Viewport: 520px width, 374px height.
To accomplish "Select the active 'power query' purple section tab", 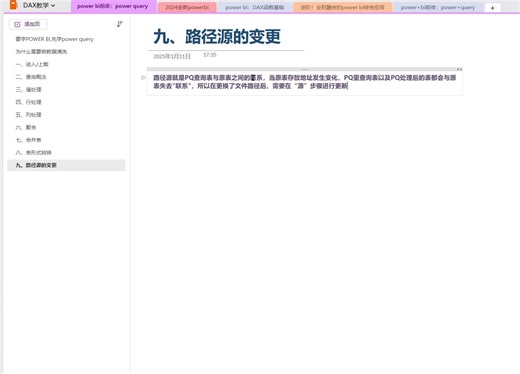I will [x=113, y=6].
